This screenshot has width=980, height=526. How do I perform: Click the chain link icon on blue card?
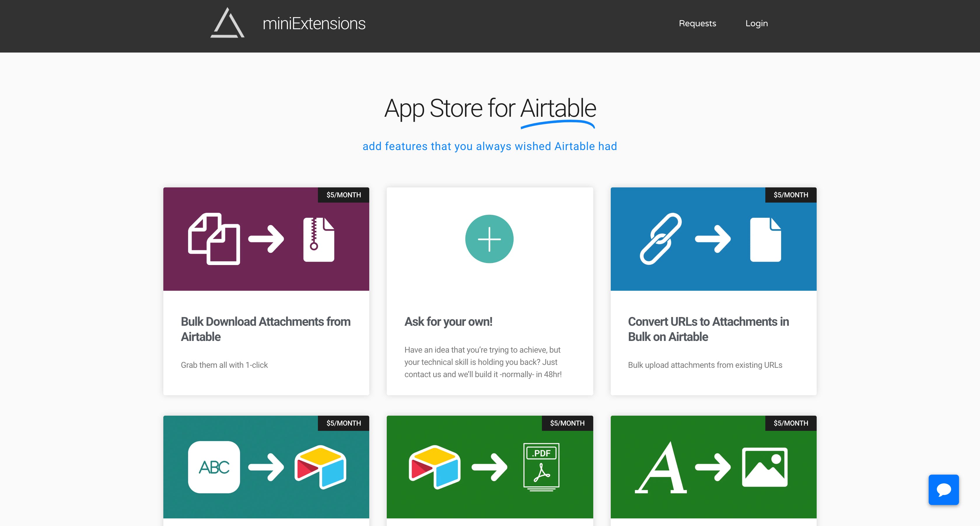point(661,239)
